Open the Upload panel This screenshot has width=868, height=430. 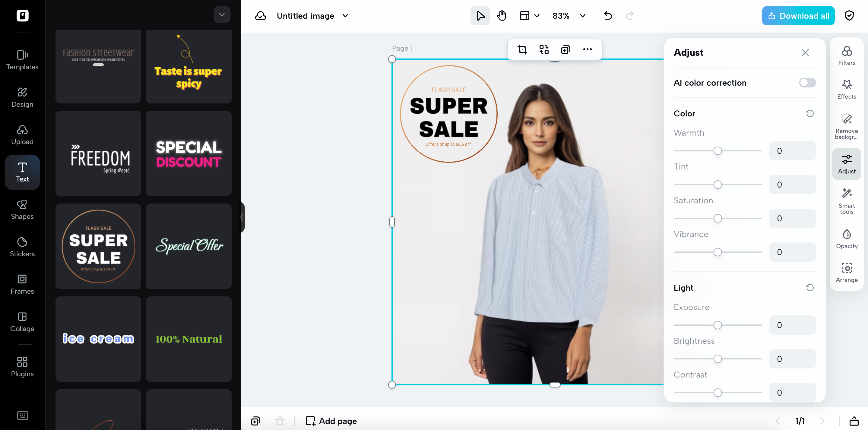22,135
